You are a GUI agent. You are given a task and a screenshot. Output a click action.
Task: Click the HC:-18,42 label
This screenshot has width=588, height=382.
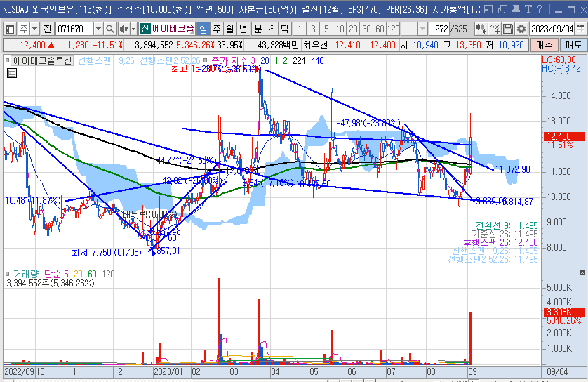coord(561,68)
